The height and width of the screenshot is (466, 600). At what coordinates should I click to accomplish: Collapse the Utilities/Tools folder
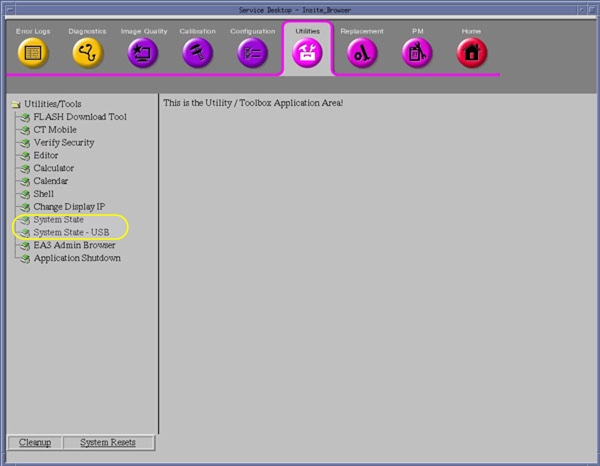[x=16, y=104]
